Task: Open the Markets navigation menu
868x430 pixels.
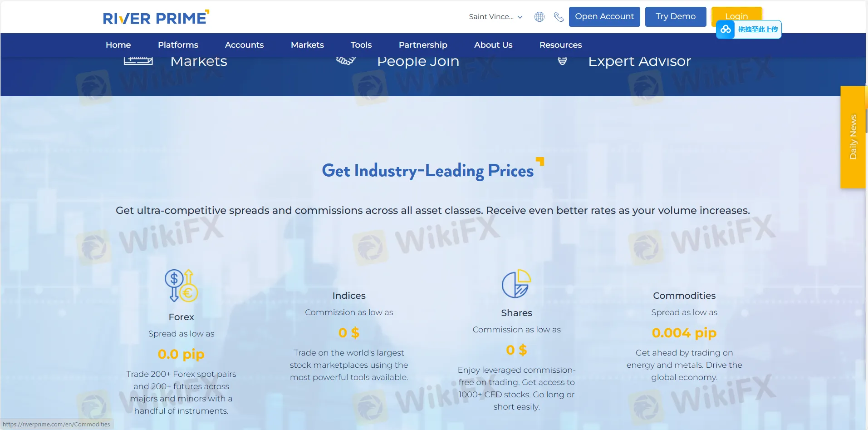Action: coord(307,45)
